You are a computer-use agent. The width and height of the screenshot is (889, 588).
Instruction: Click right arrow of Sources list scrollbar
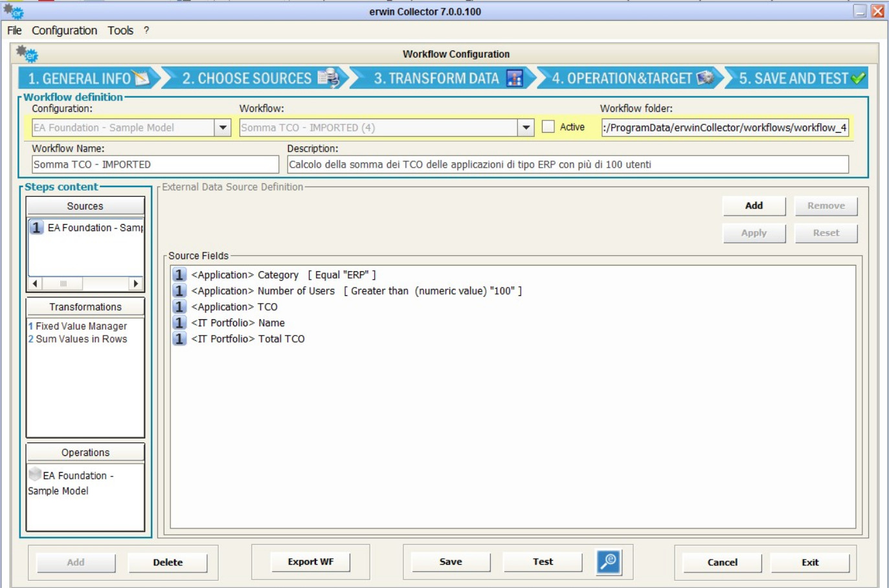135,284
